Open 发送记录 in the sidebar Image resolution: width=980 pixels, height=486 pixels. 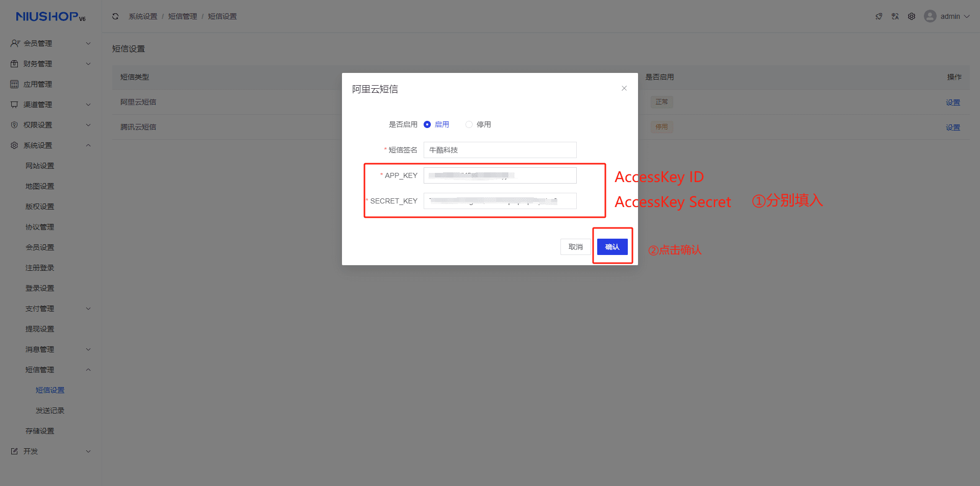50,411
